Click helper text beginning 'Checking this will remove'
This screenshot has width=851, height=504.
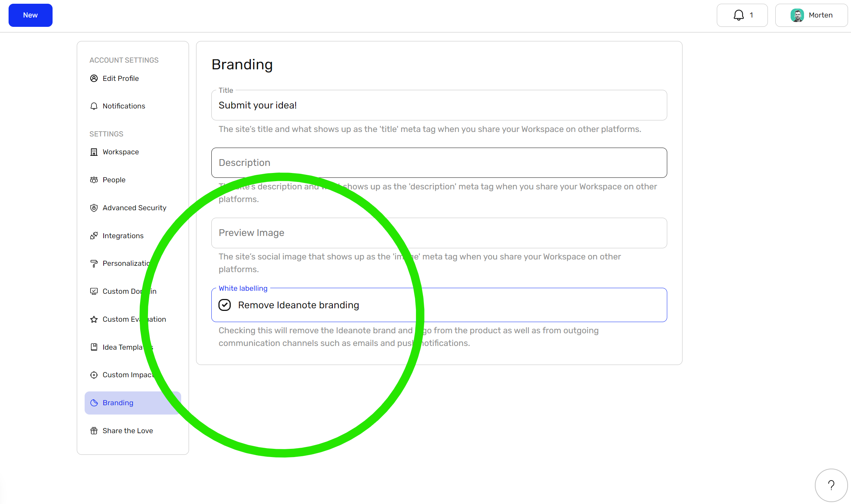tap(409, 337)
